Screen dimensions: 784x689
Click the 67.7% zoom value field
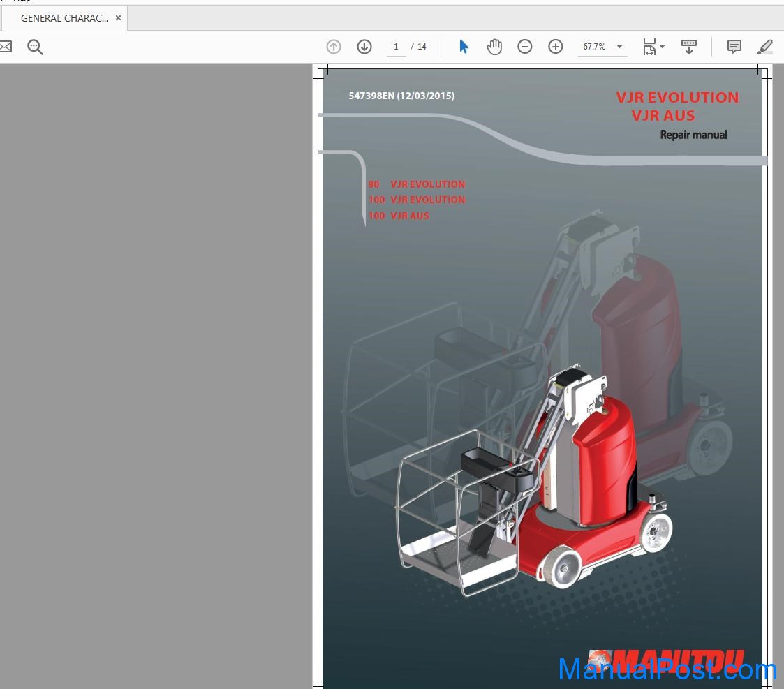[x=595, y=47]
